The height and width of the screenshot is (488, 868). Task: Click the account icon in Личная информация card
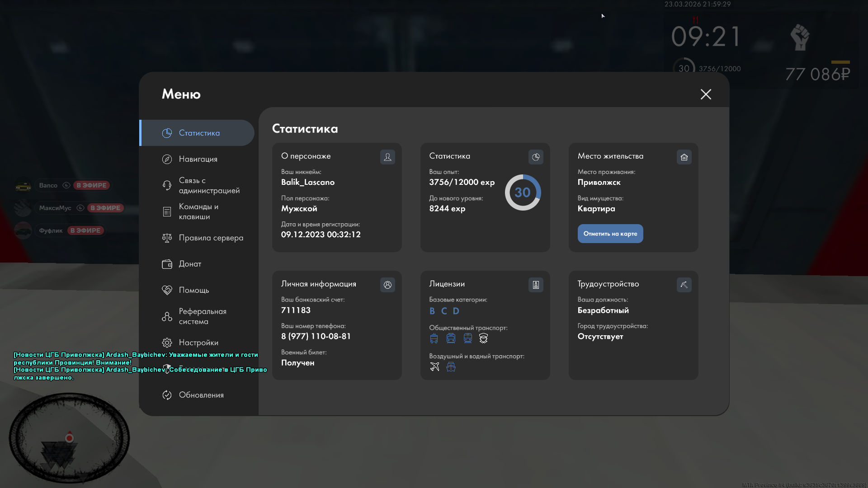click(x=387, y=285)
